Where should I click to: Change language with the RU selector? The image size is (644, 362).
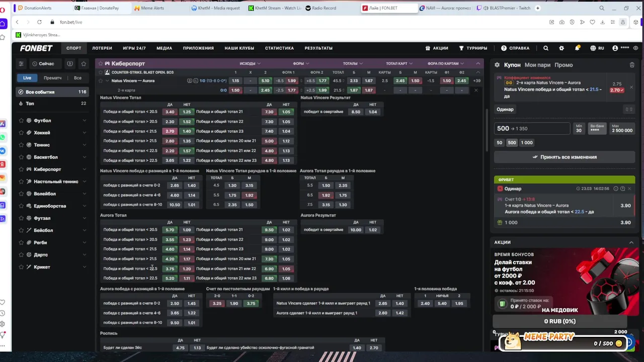[597, 48]
